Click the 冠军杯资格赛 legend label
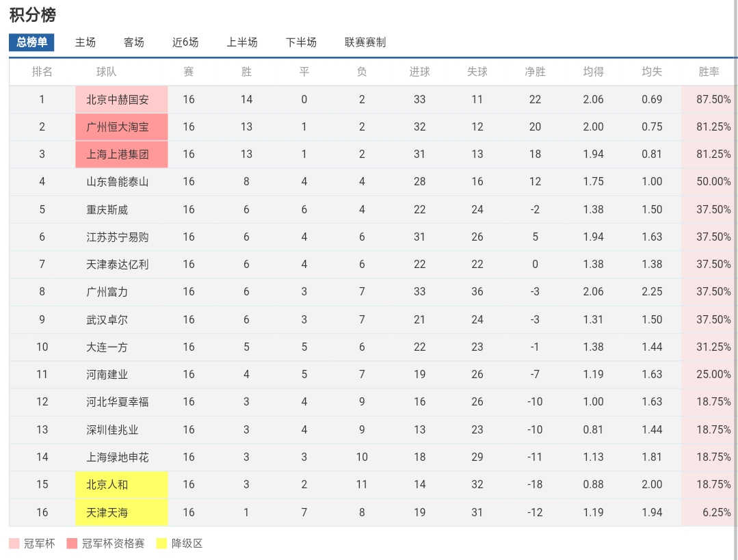 click(x=113, y=544)
